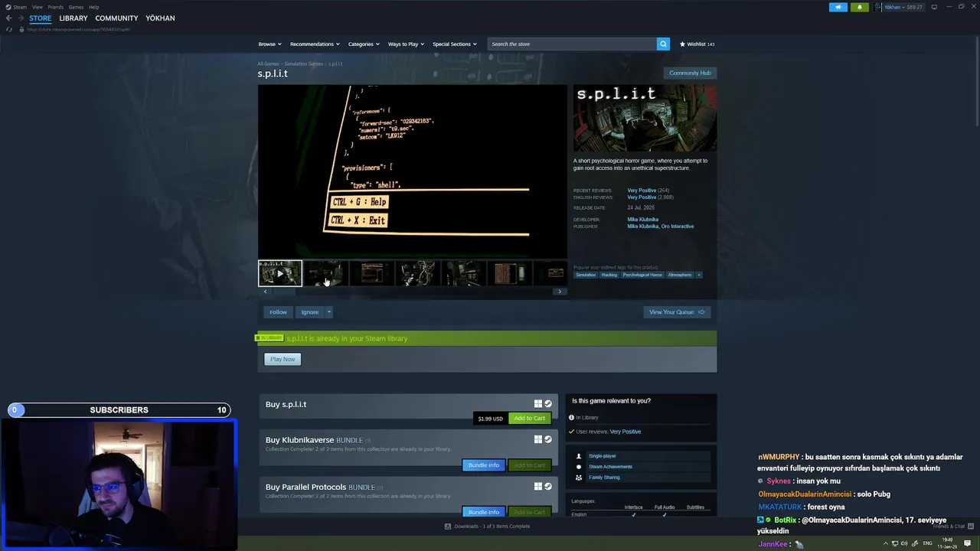Screen dimensions: 980x551
Task: Click the Search the store field
Action: pyautogui.click(x=572, y=44)
